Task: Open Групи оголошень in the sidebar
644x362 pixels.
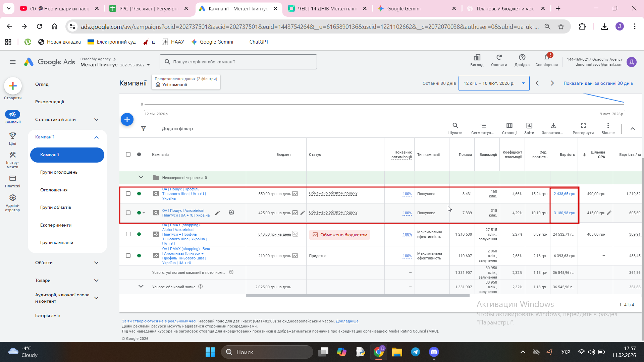Action: [59, 172]
